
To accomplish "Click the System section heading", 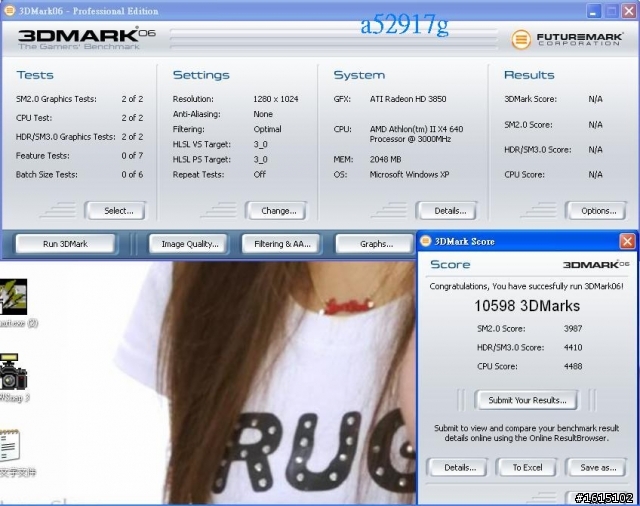I will [x=359, y=75].
